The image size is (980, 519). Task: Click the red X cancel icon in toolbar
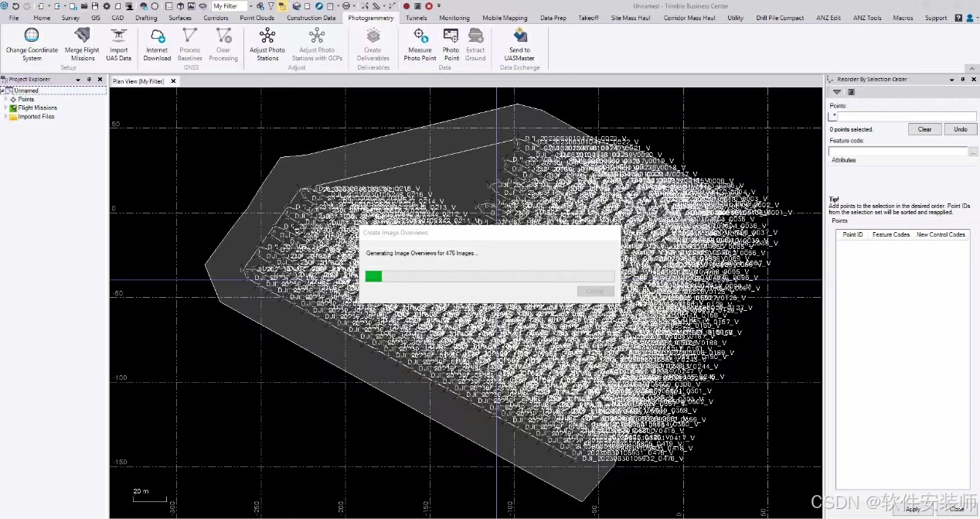click(x=429, y=6)
